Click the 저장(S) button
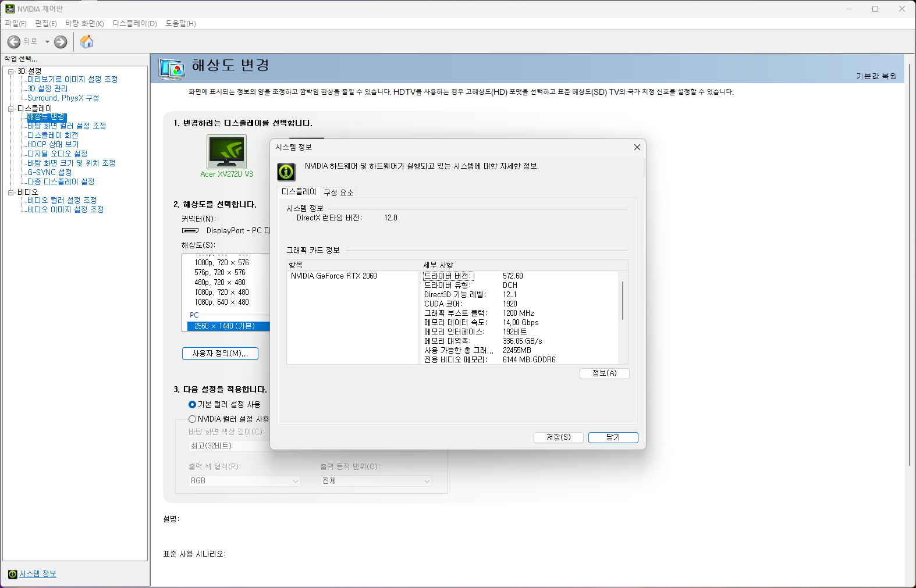916x588 pixels. (x=559, y=437)
